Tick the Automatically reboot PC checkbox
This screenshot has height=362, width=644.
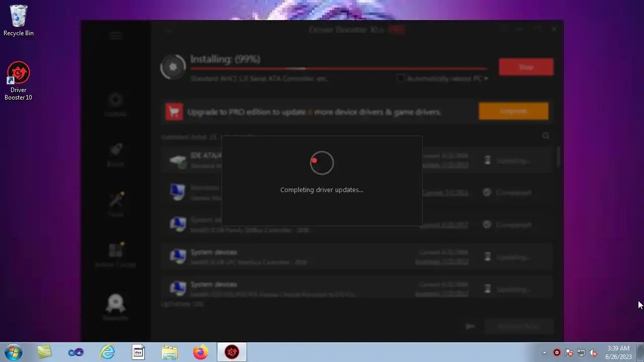click(401, 78)
